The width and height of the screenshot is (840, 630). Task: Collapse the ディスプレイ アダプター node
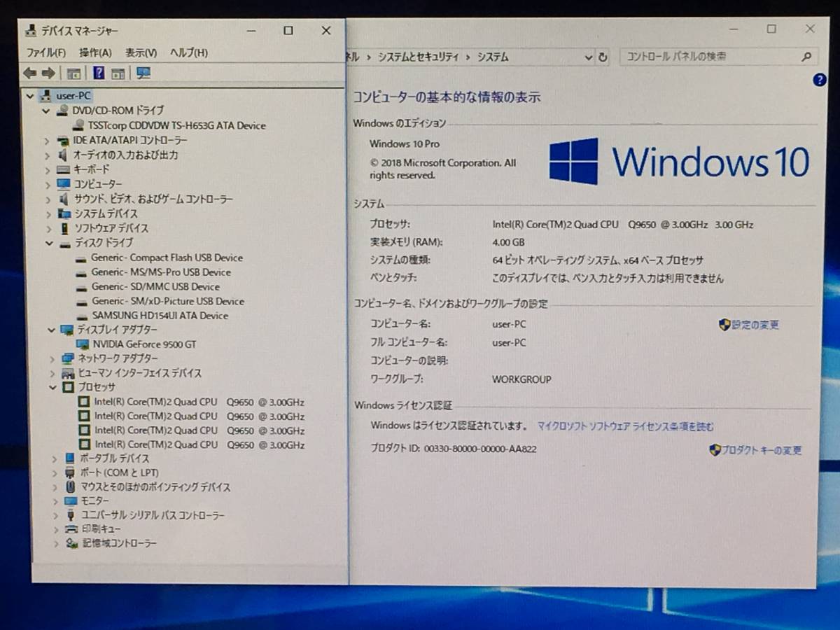point(51,330)
